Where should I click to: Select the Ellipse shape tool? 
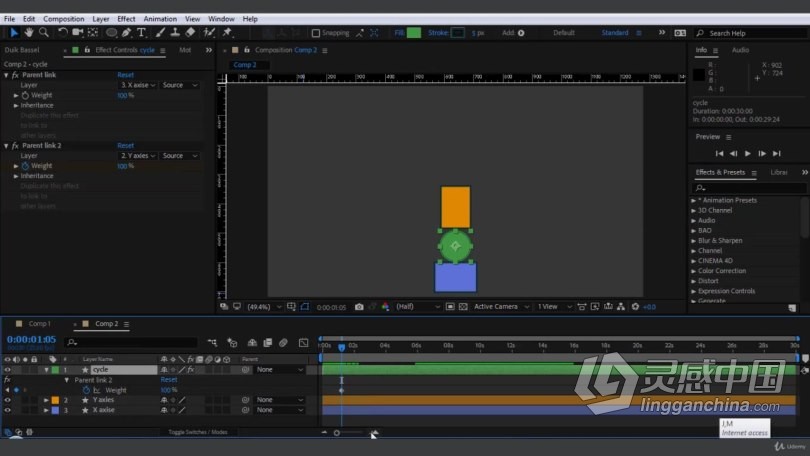click(111, 33)
